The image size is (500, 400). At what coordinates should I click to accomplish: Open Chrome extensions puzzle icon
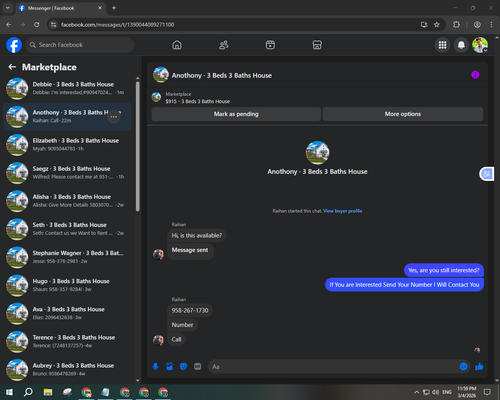click(456, 25)
